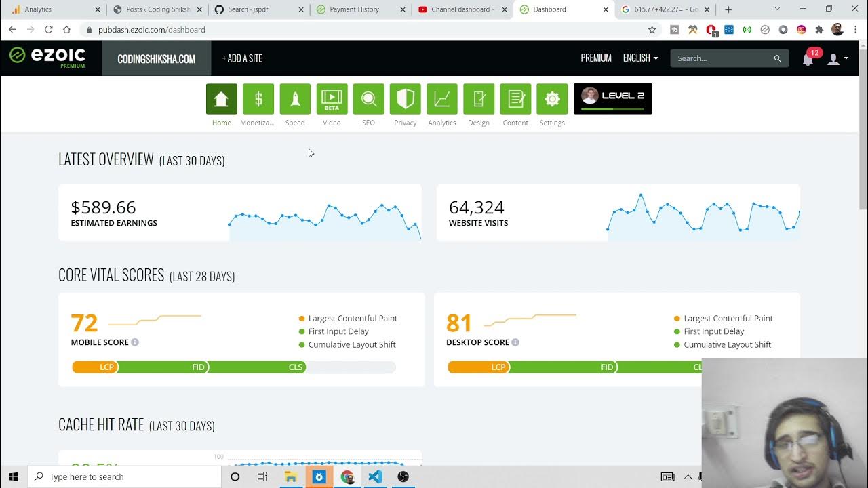Open the Settings gear icon
The height and width of the screenshot is (488, 868).
tap(552, 99)
